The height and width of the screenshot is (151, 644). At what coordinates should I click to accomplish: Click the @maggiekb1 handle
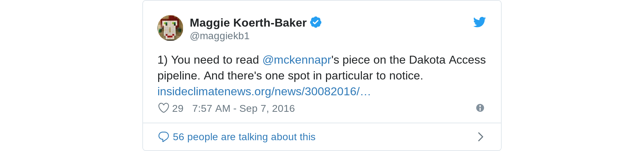coord(220,36)
